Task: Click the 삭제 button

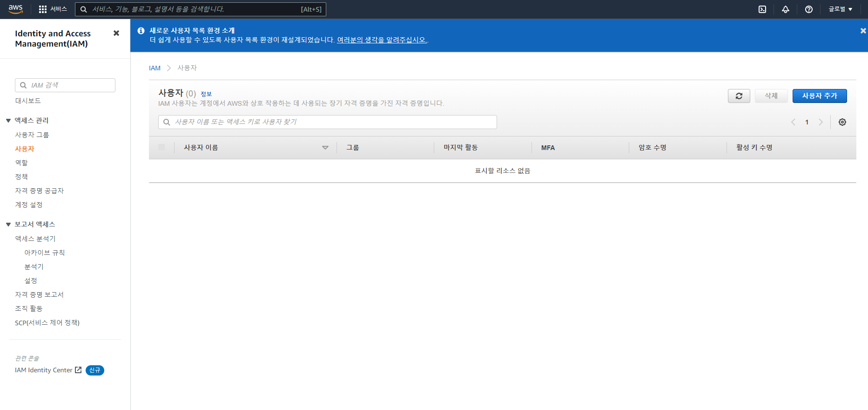Action: 771,96
